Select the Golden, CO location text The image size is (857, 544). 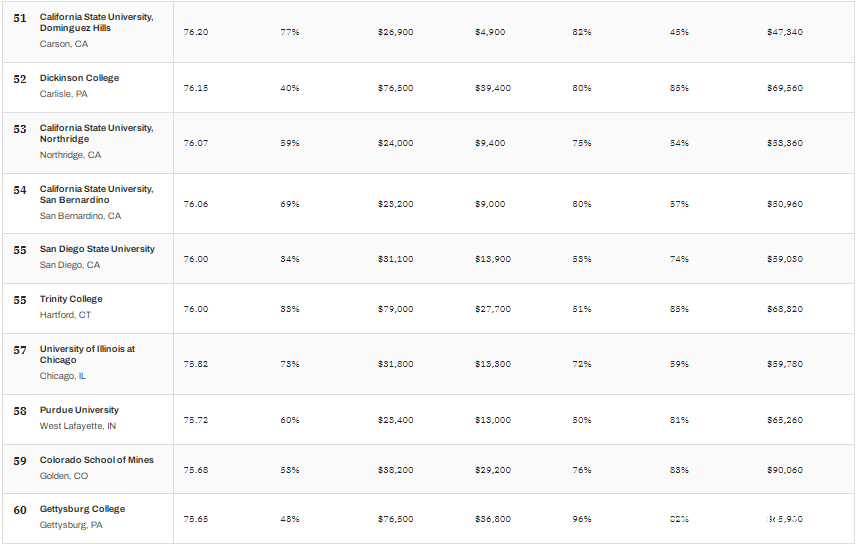[x=63, y=476]
